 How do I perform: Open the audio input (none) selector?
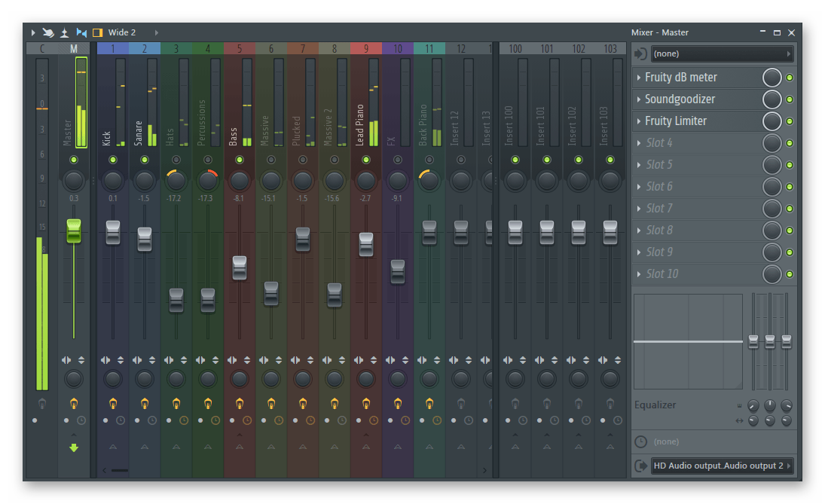click(721, 54)
